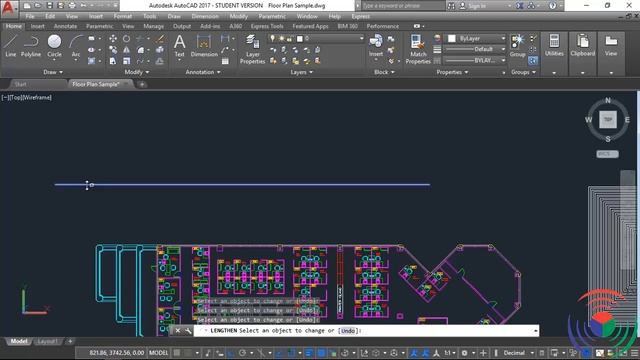Open the Express Tools ribbon tab
Screen dimensions: 640x360
tap(267, 26)
